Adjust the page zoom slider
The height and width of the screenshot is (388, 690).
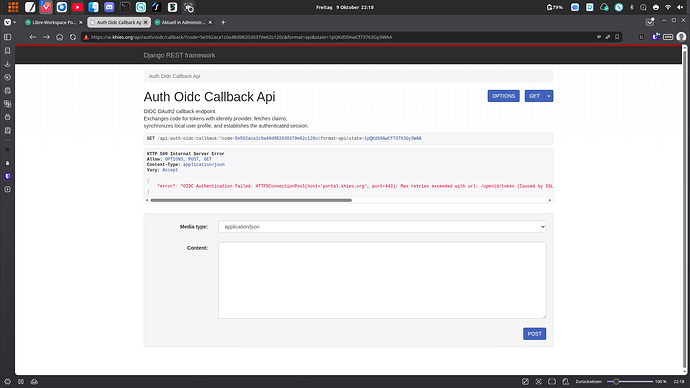pos(629,381)
